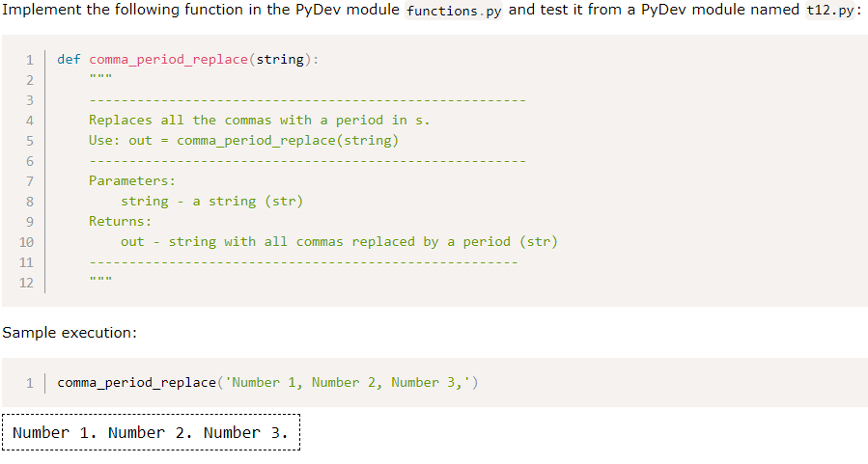Click the 'Returns:' docstring heading
This screenshot has height=464, width=868.
point(120,221)
